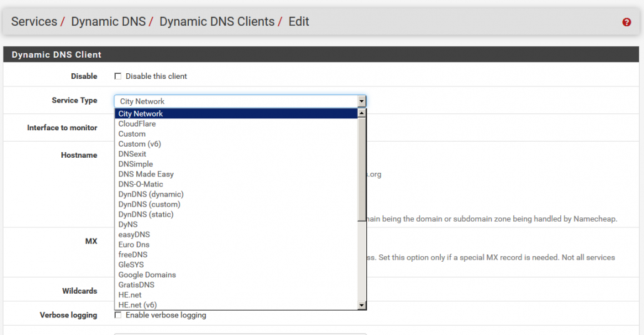Pick the Custom option
Viewport: 644px width, 335px height.
coord(236,134)
